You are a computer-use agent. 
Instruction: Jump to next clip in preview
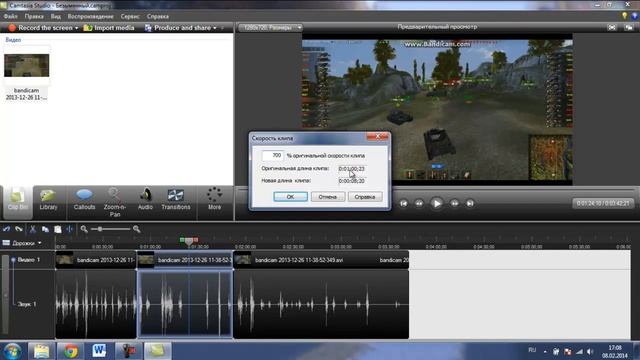click(x=470, y=203)
